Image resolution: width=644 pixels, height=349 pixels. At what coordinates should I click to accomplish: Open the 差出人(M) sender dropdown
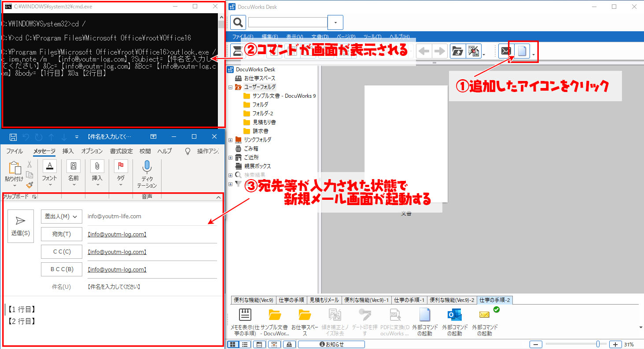(x=62, y=217)
